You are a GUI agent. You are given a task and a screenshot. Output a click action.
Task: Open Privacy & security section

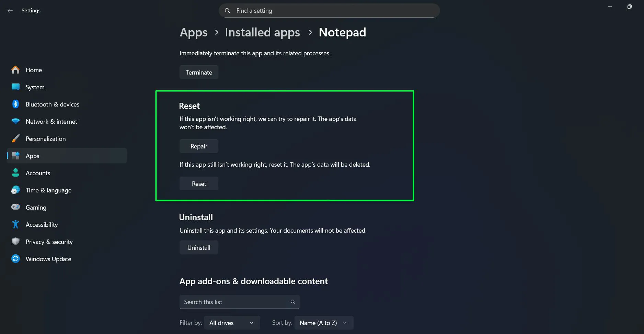click(x=49, y=242)
